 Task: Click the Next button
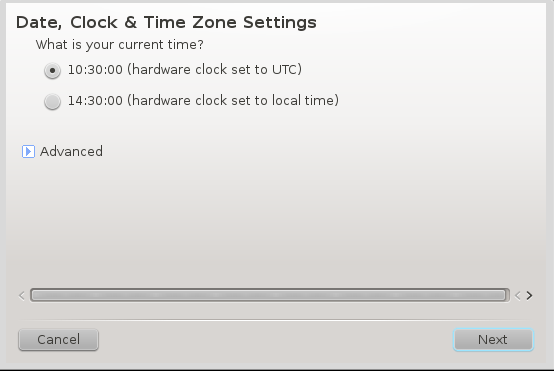493,340
